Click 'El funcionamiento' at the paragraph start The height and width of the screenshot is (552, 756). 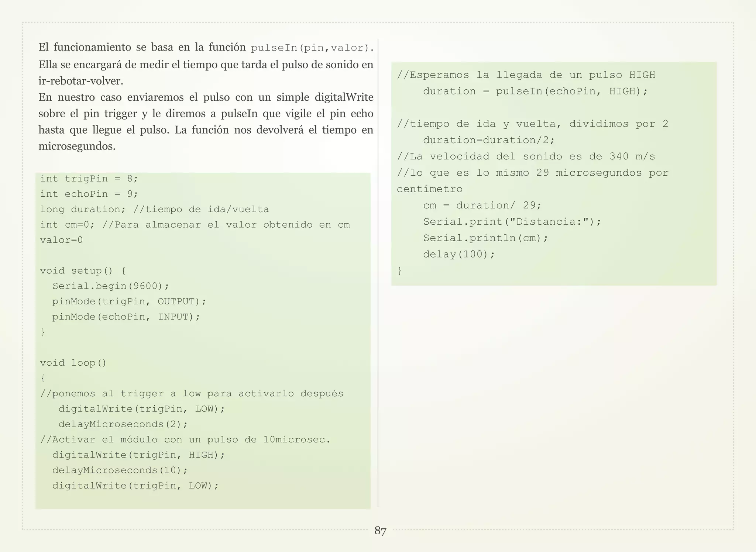click(x=85, y=48)
